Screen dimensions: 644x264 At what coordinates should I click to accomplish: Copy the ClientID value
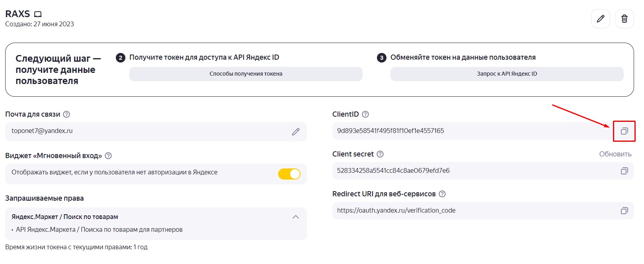click(624, 131)
